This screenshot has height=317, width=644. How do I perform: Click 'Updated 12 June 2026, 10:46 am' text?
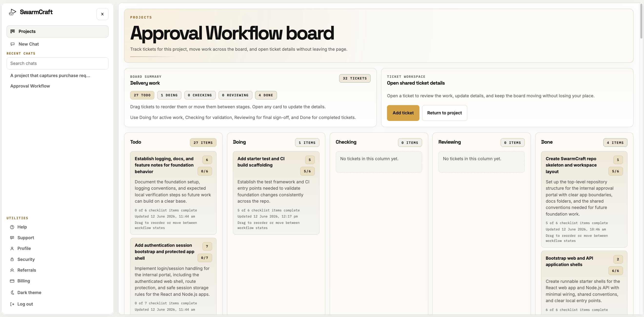[576, 229]
